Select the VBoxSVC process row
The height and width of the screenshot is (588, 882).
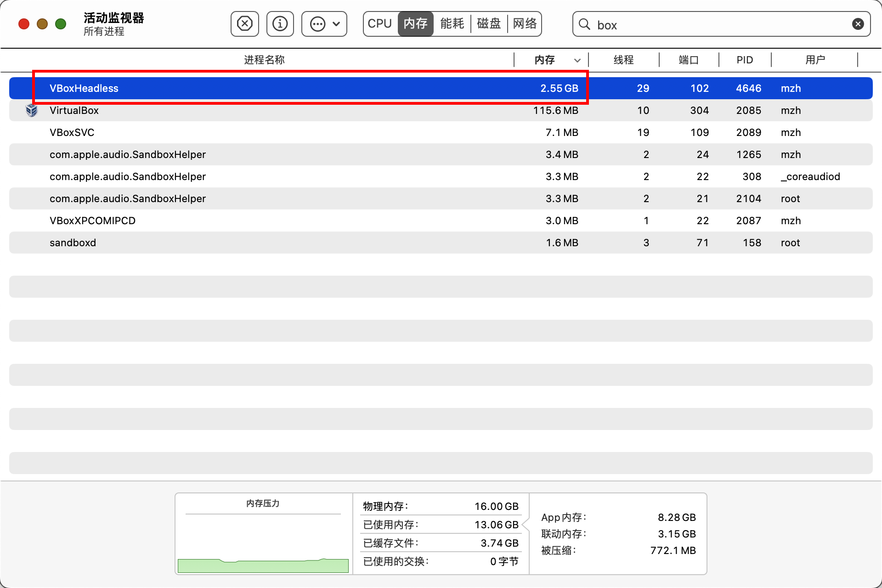pos(441,132)
